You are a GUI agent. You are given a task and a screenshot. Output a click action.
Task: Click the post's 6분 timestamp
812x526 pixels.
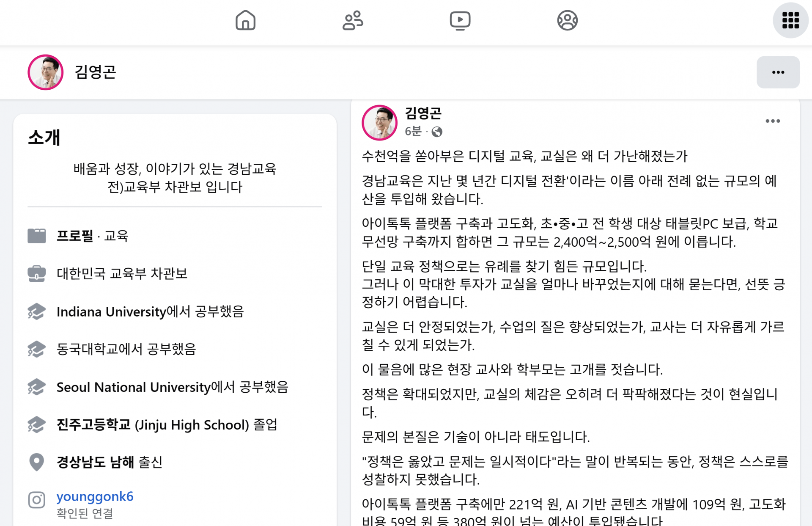tap(413, 132)
